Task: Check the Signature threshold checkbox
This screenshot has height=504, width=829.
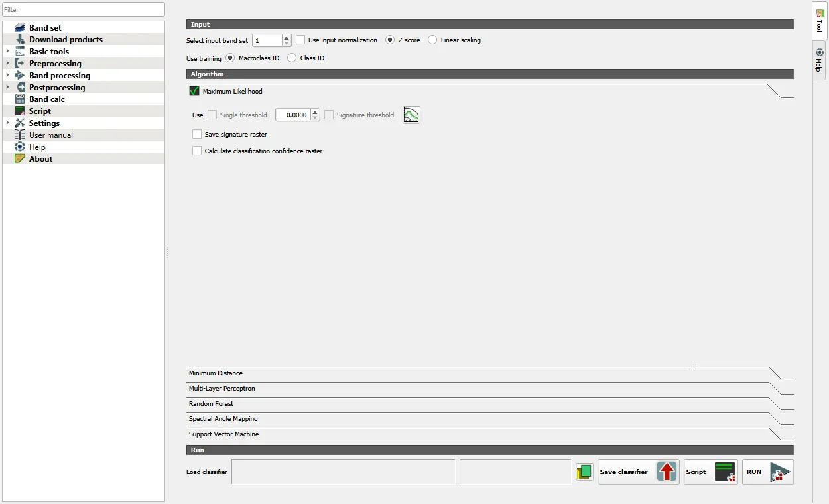Action: tap(329, 115)
